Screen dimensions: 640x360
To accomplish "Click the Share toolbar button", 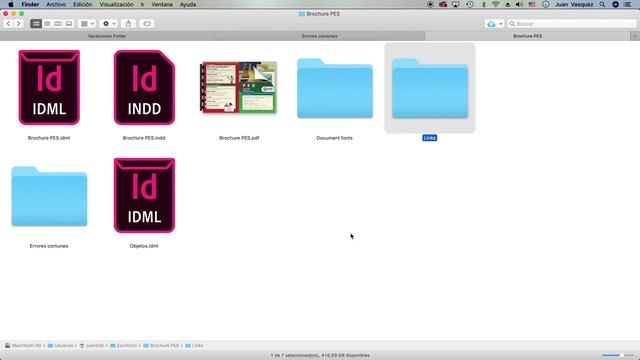I will click(x=128, y=24).
